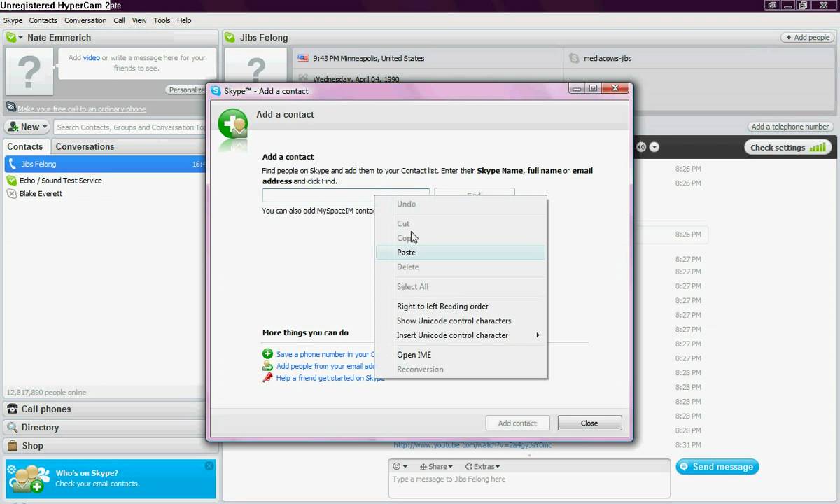Open the Extras dropdown in chat toolbar
Image resolution: width=840 pixels, height=504 pixels.
click(482, 467)
